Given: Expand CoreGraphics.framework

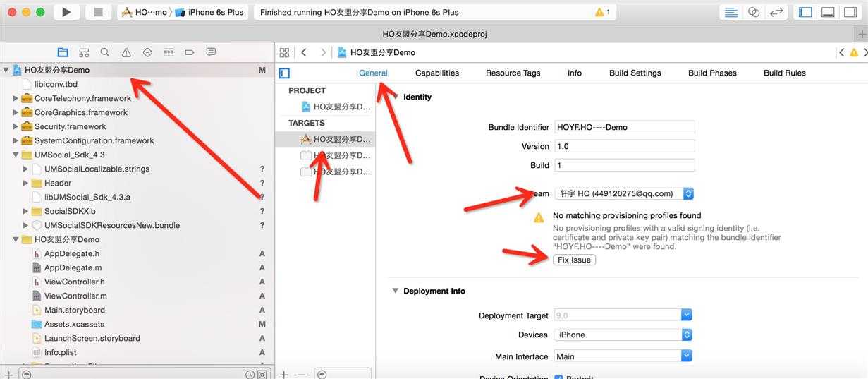Looking at the screenshot, I should pos(16,112).
